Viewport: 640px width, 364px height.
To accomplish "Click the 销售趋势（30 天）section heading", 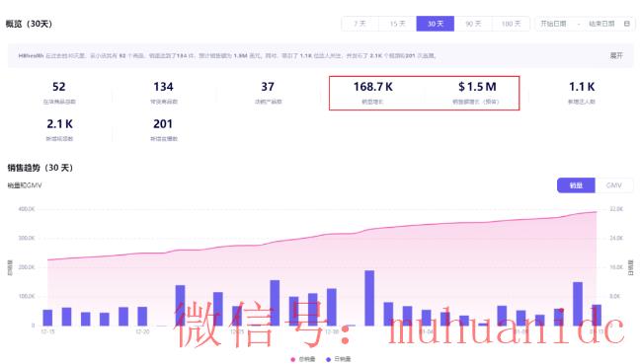I will pos(40,168).
